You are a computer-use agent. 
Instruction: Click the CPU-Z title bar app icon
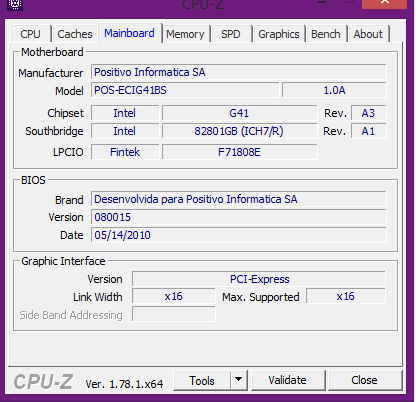tap(15, 5)
